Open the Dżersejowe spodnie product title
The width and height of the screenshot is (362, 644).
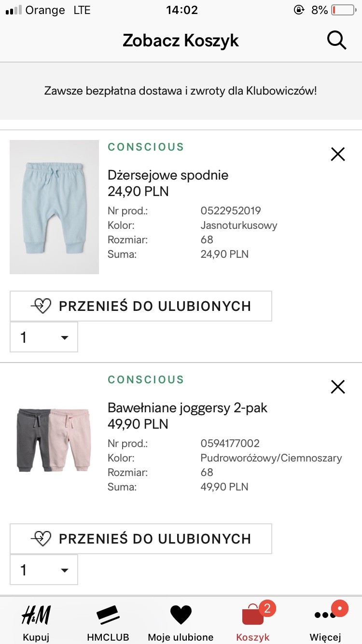pyautogui.click(x=168, y=175)
